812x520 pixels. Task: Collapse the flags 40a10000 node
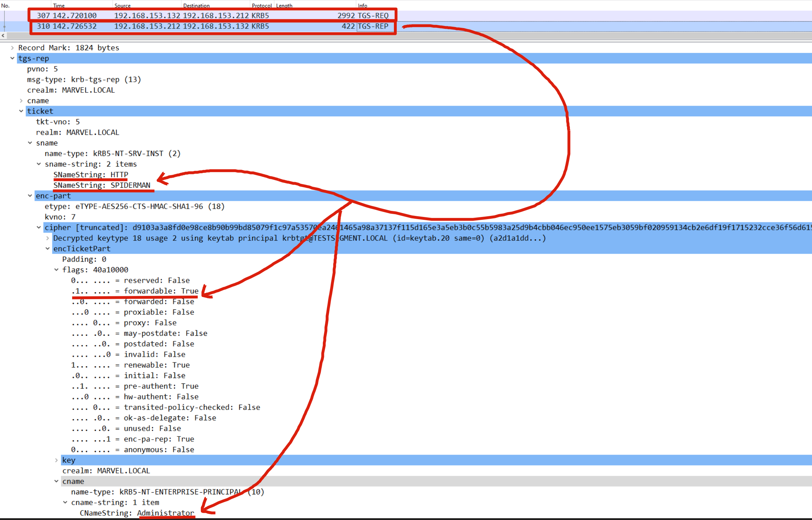(56, 270)
